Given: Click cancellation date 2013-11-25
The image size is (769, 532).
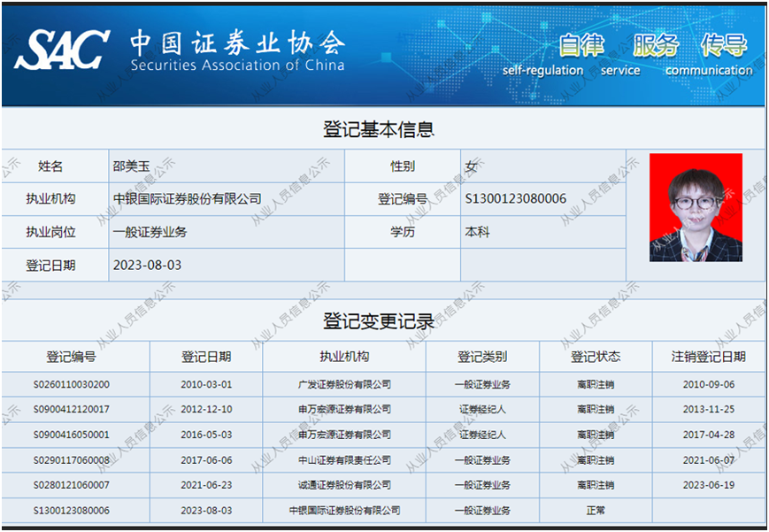Looking at the screenshot, I should (x=709, y=409).
